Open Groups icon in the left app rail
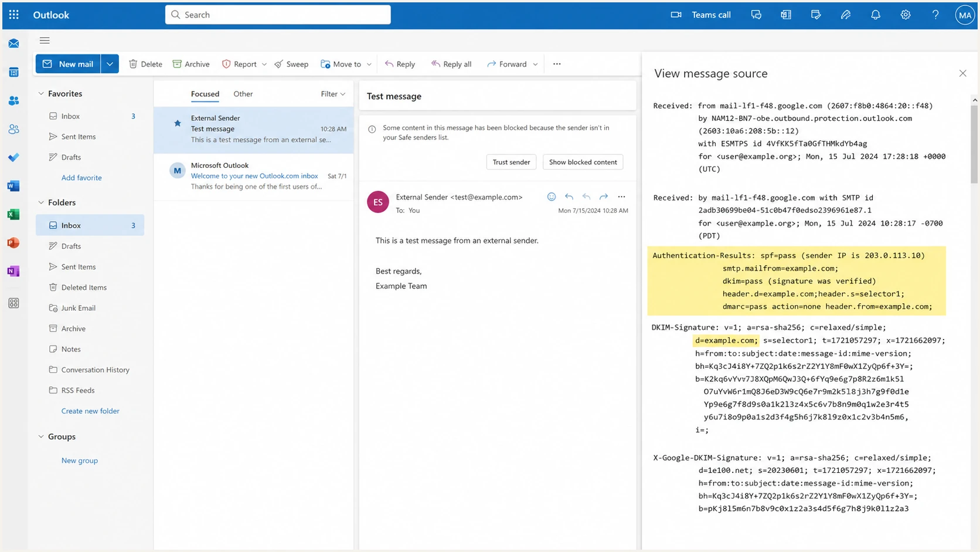 (13, 129)
